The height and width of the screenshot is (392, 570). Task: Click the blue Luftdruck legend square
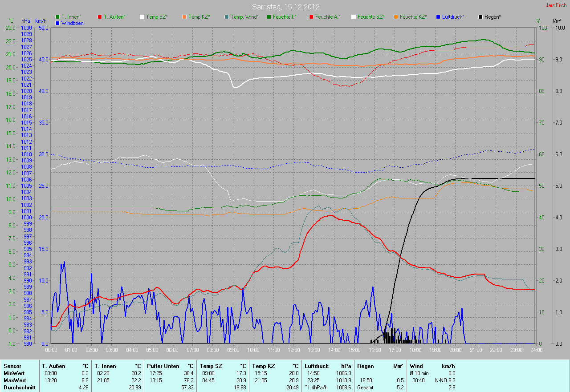[438, 17]
